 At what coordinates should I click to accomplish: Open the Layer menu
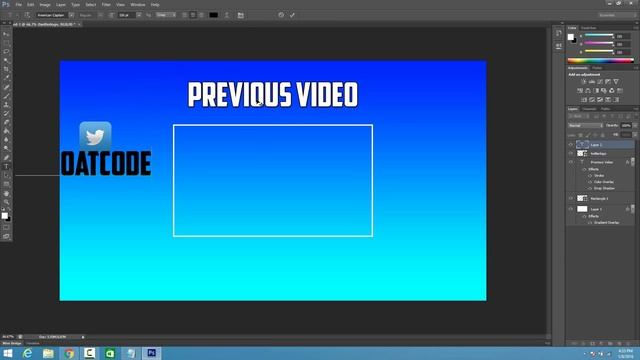coord(61,4)
